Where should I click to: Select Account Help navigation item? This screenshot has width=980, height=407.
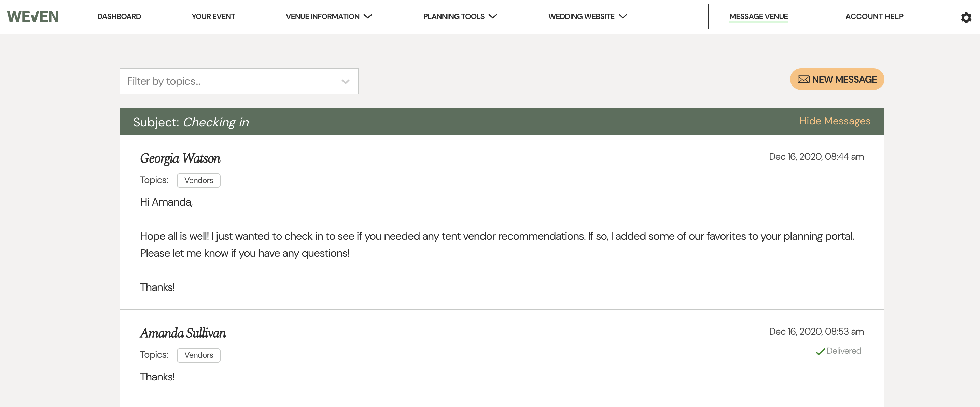[x=874, y=16]
